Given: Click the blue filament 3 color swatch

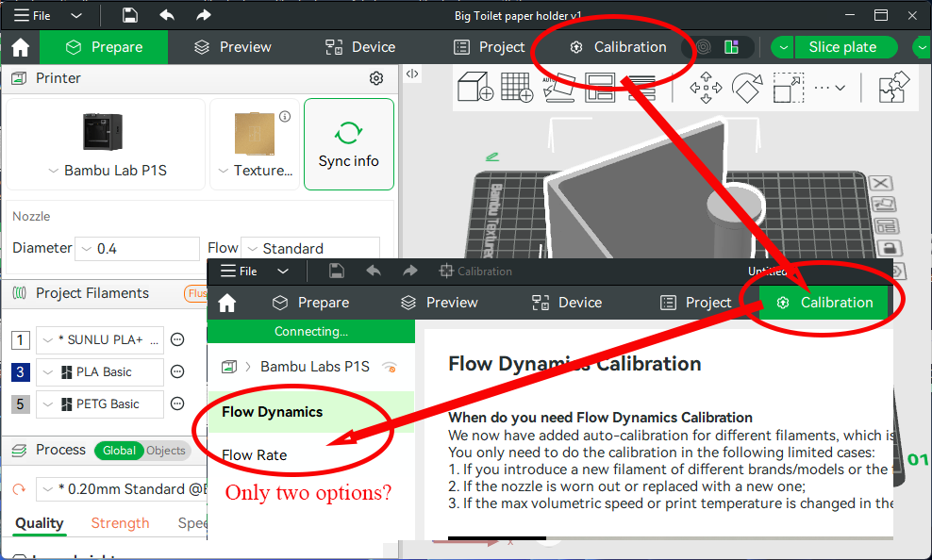Looking at the screenshot, I should (21, 372).
